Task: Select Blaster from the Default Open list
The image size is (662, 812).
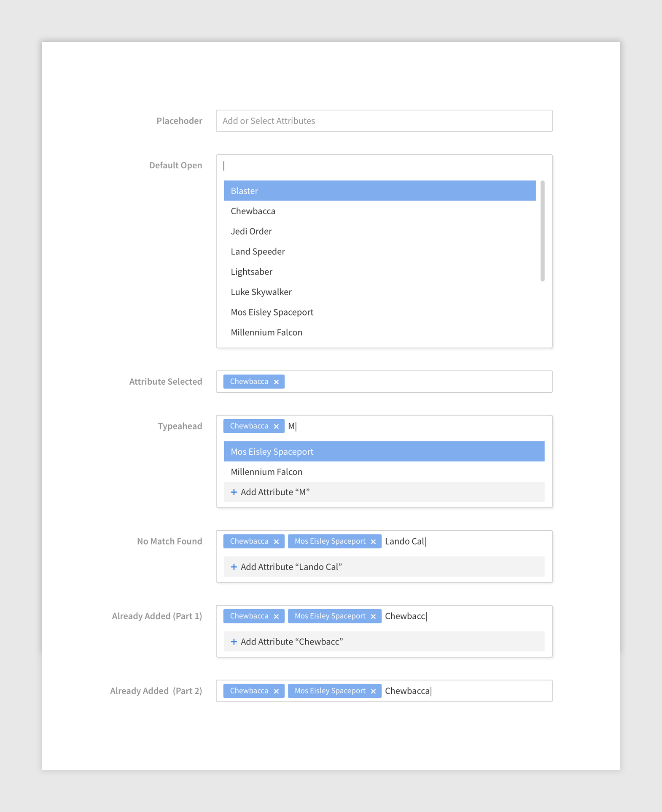Action: (x=379, y=191)
